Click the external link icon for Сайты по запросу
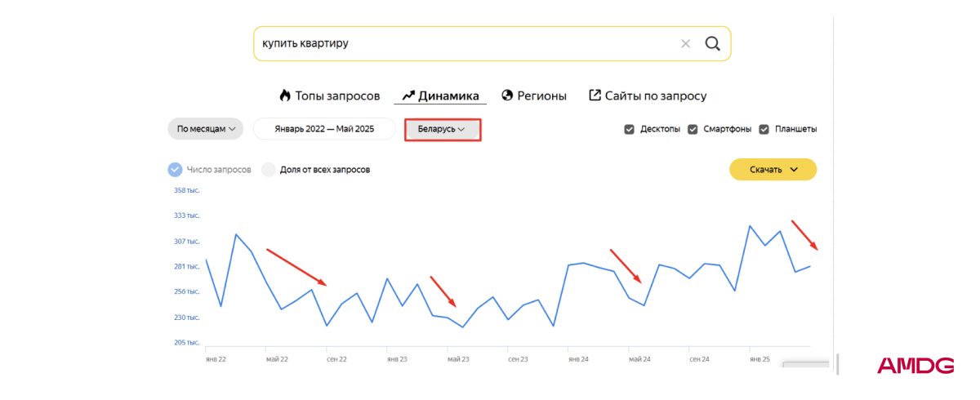Viewport: 980px width, 400px height. pyautogui.click(x=595, y=96)
